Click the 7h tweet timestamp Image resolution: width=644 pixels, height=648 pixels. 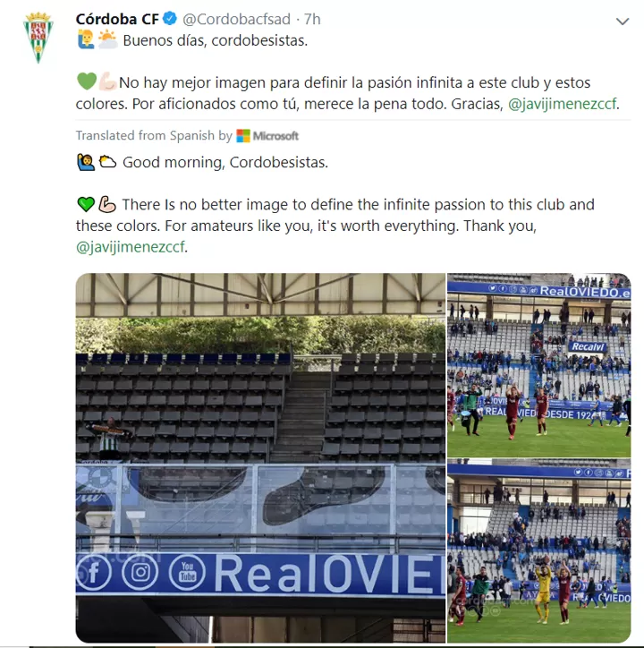coord(312,19)
